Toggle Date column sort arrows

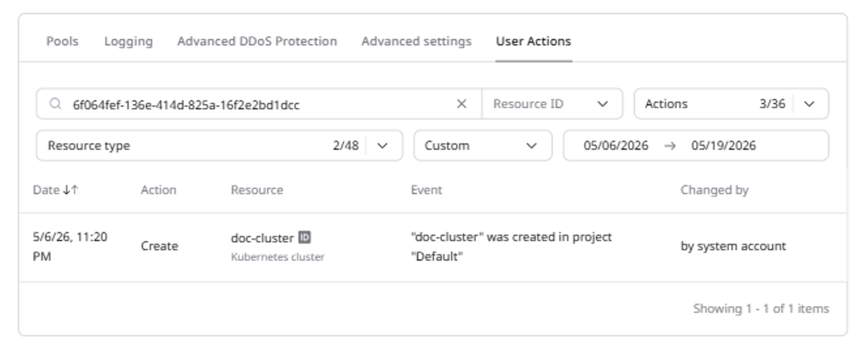point(71,190)
